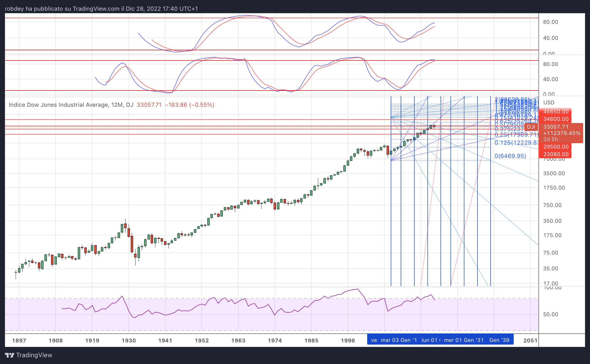Click the 1930 year on time axis
Image resolution: width=590 pixels, height=364 pixels.
[129, 340]
